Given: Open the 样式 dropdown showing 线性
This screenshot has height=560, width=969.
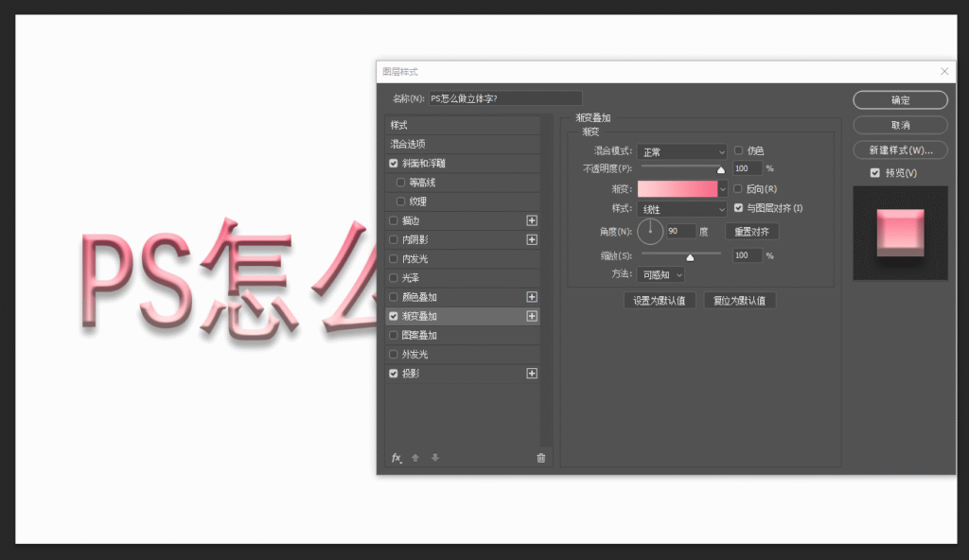Looking at the screenshot, I should [681, 210].
